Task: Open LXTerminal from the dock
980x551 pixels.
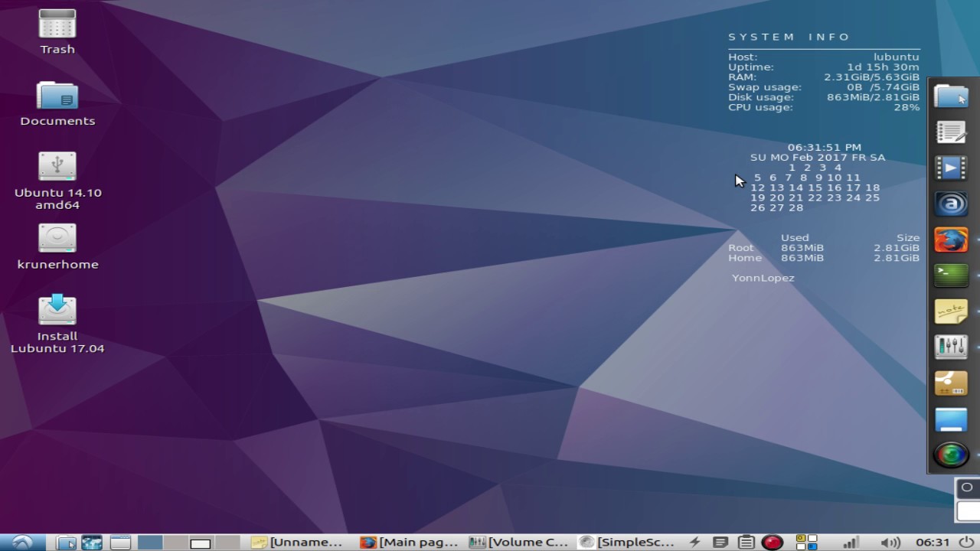Action: 951,275
